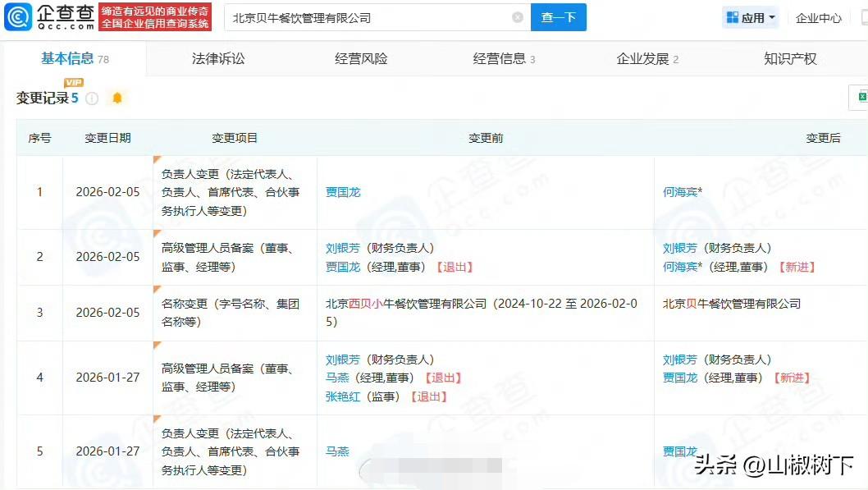Click 北京西贝小牛餐饮管理有限公司 former name text
The height and width of the screenshot is (490, 868).
406,304
